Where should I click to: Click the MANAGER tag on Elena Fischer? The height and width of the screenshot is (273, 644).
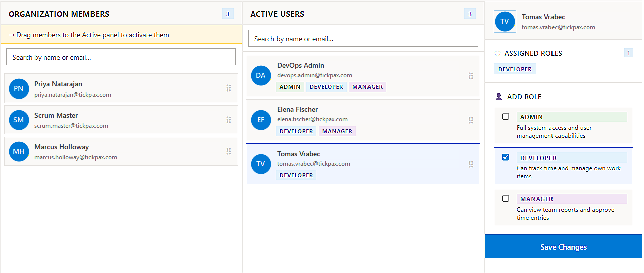(x=337, y=131)
